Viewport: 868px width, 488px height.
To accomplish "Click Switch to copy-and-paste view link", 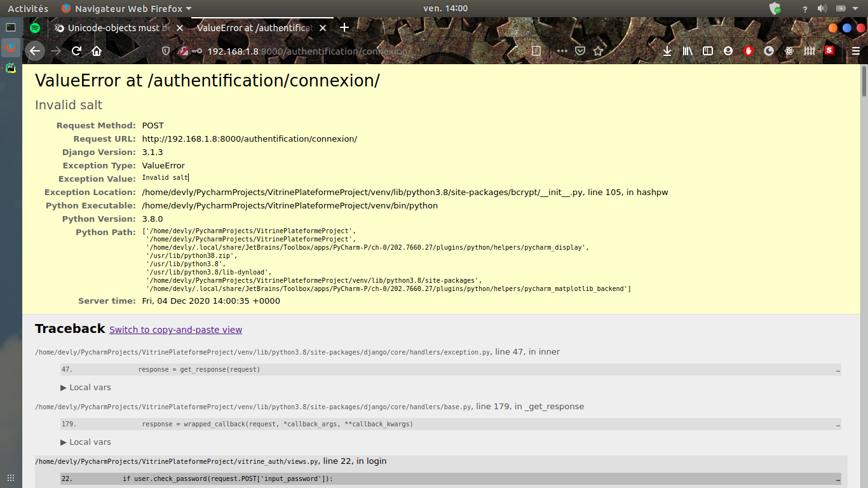I will click(175, 329).
